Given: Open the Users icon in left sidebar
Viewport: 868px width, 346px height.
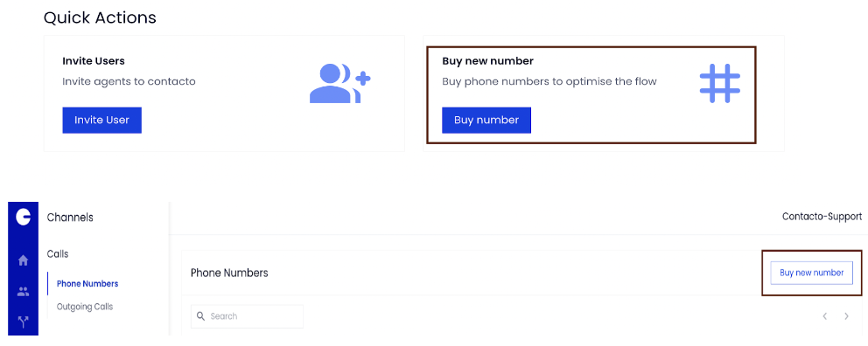Looking at the screenshot, I should [24, 291].
